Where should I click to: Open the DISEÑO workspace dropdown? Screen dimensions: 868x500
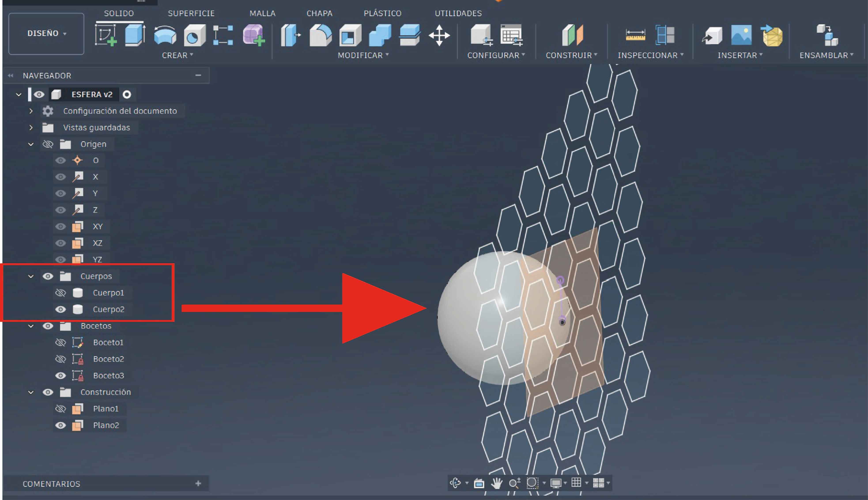46,33
